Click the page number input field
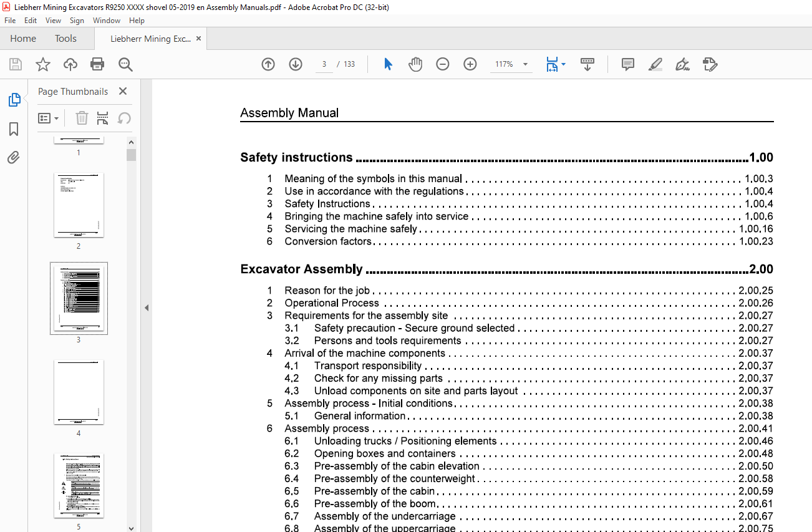 pyautogui.click(x=324, y=64)
